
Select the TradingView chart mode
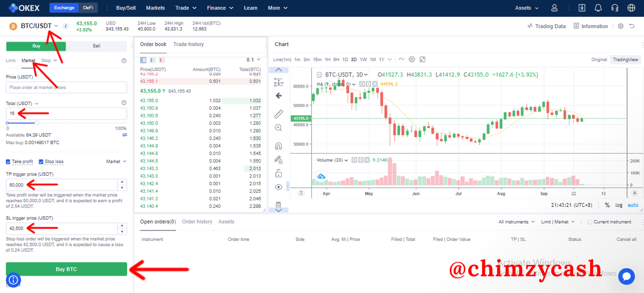pyautogui.click(x=625, y=59)
